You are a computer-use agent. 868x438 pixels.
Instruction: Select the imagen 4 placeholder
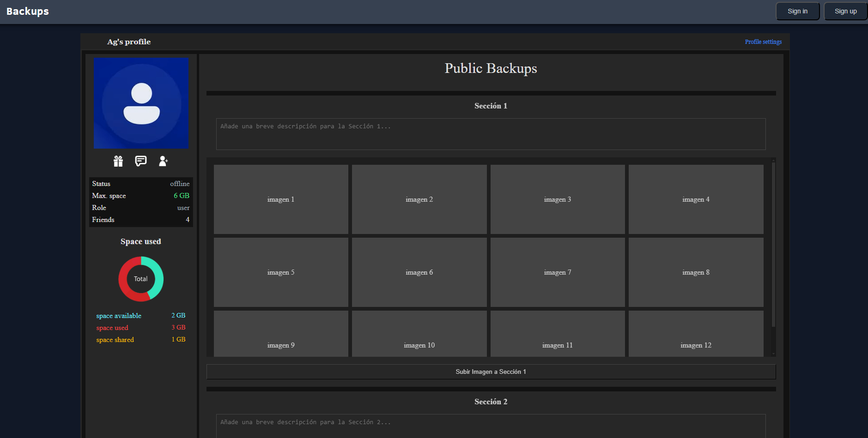click(x=696, y=199)
